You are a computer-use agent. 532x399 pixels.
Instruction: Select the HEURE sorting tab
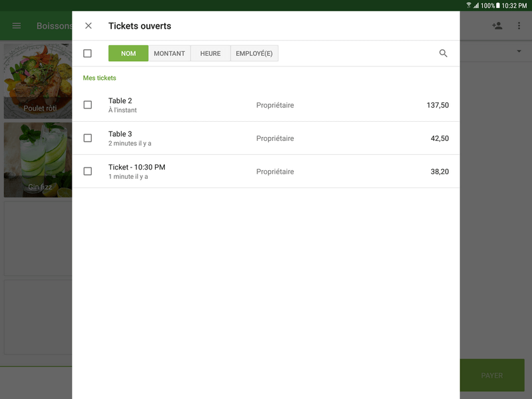coord(210,53)
